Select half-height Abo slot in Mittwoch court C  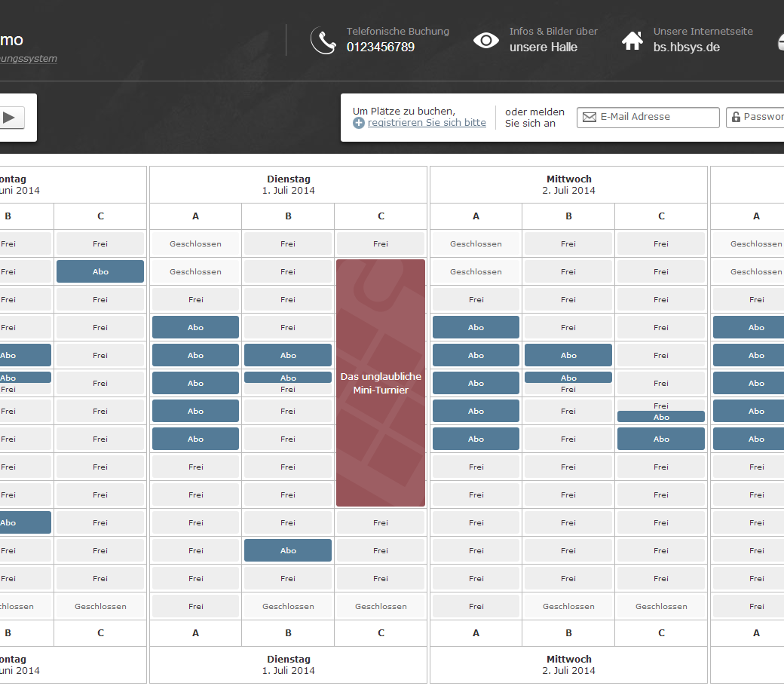[661, 417]
